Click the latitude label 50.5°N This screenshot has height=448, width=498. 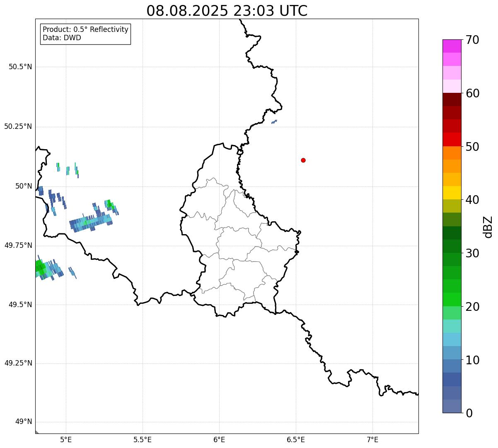click(x=20, y=67)
